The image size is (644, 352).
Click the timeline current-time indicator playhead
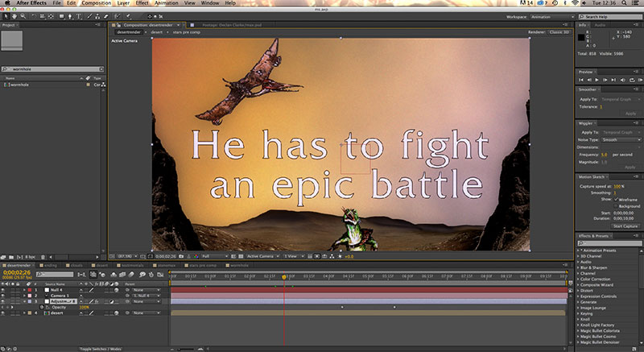coord(283,276)
